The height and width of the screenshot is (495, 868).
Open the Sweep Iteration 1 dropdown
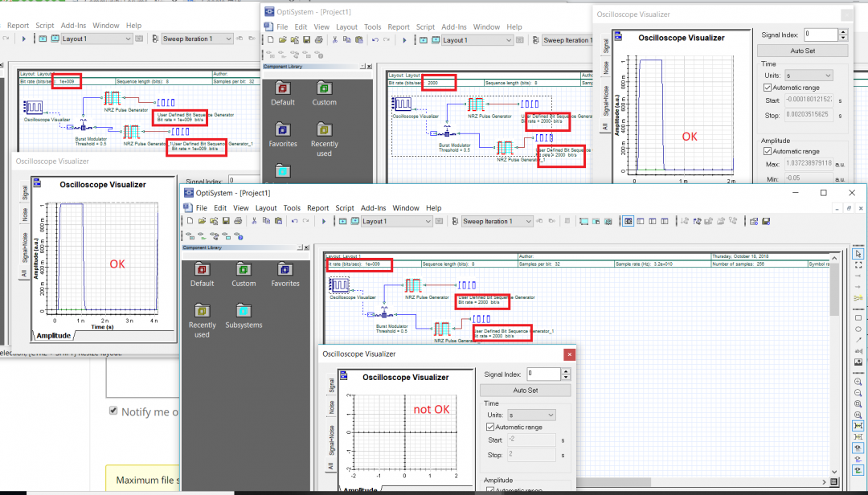point(530,220)
